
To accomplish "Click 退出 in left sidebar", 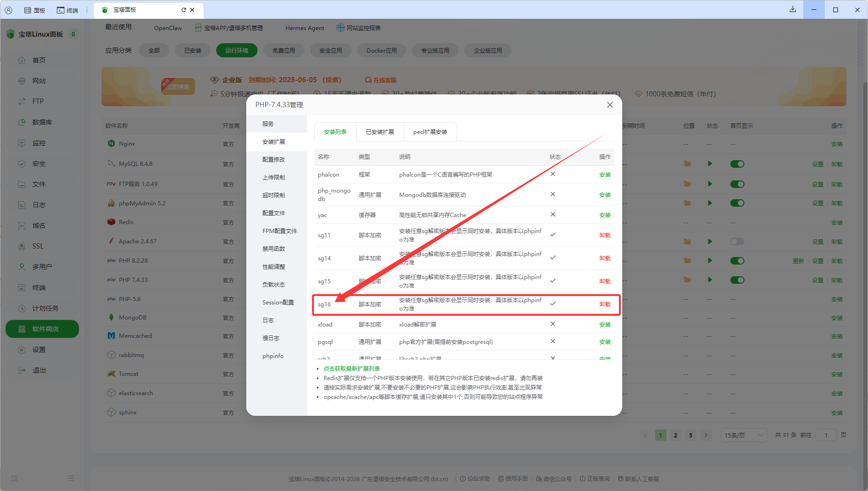I will click(42, 370).
